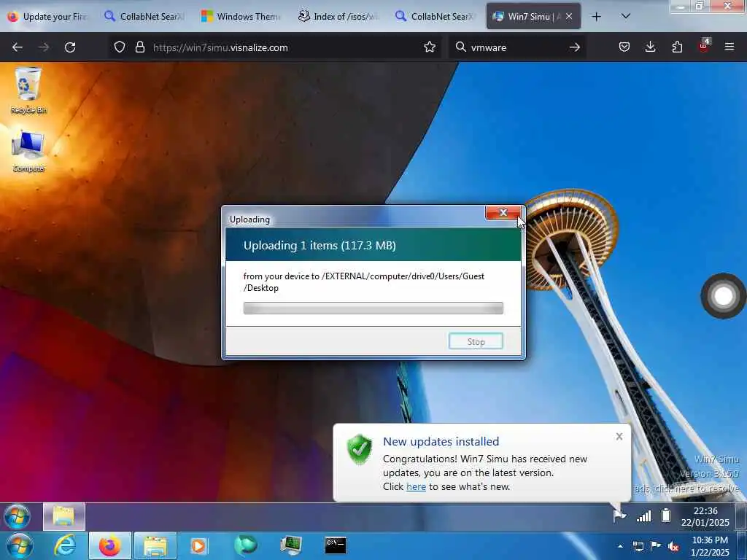This screenshot has height=560, width=747.
Task: Close the Uploading dialog with the red X
Action: click(503, 212)
